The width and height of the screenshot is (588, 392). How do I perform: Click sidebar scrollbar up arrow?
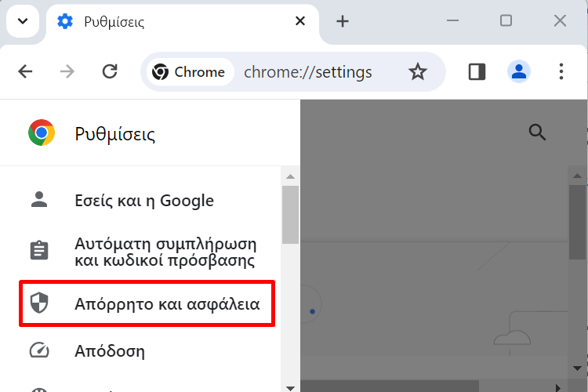point(290,176)
